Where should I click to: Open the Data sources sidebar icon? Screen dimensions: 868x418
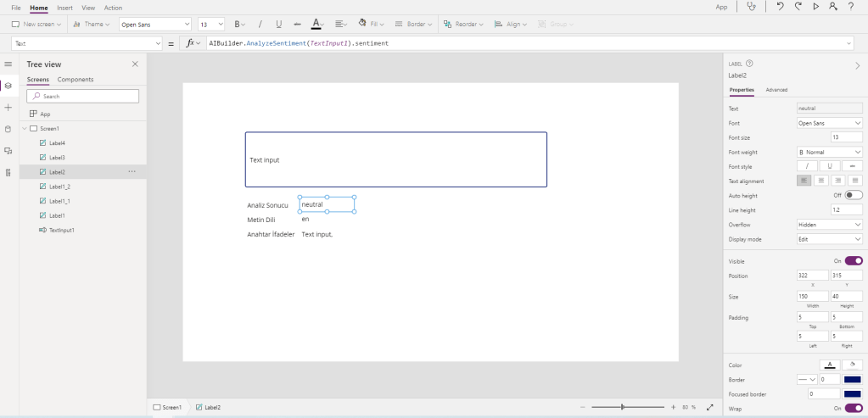(8, 129)
